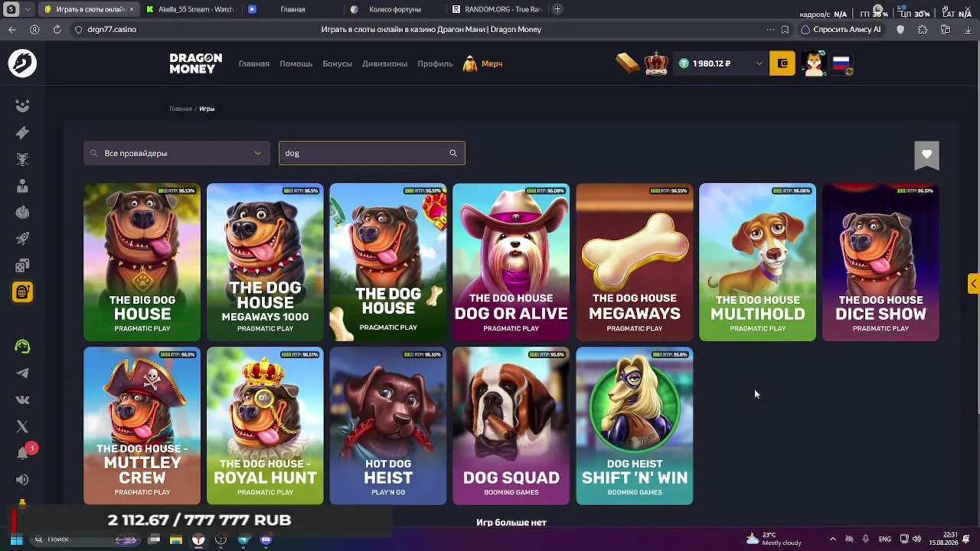Screen dimensions: 980x551
Task: Click the gold bar icon in header
Action: (x=627, y=64)
